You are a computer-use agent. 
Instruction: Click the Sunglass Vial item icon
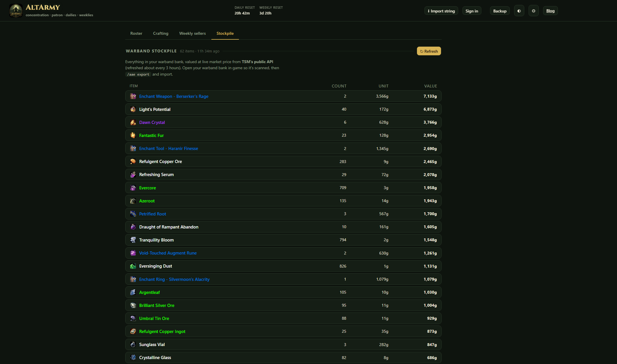(133, 345)
